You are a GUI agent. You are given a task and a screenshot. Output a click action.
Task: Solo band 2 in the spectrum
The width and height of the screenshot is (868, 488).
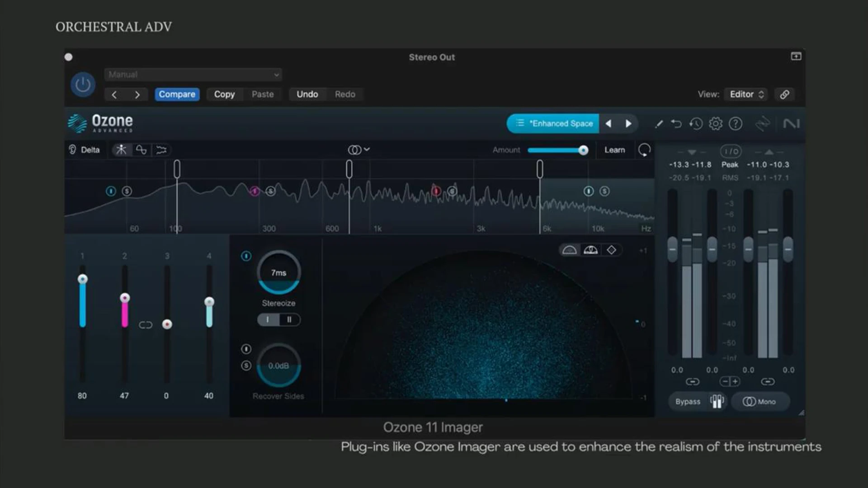[270, 191]
